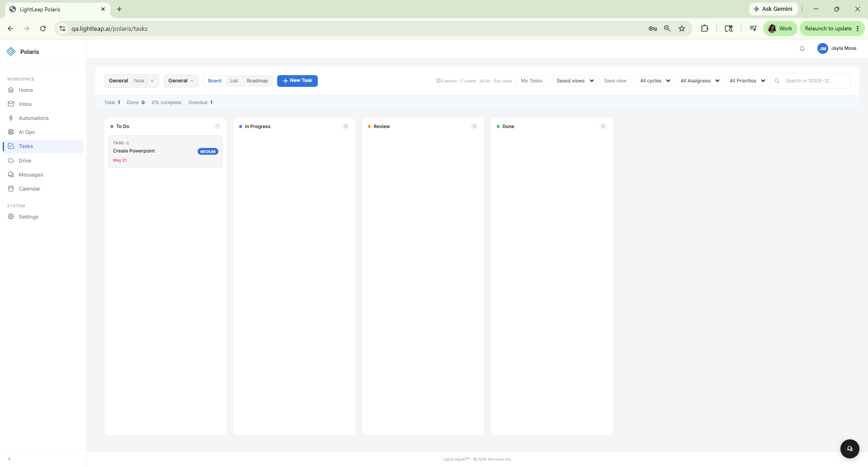Viewport: 868px width, 467px height.
Task: Open the JM user avatar
Action: pos(822,48)
